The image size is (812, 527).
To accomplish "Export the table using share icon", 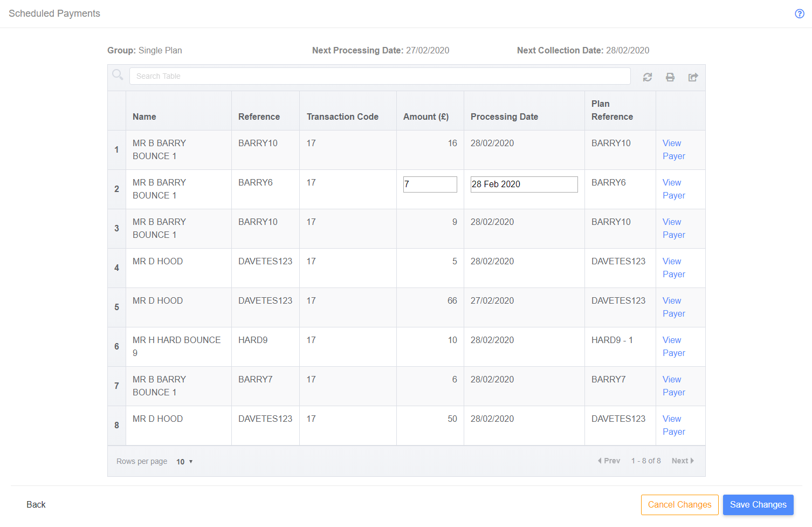I will tap(693, 77).
